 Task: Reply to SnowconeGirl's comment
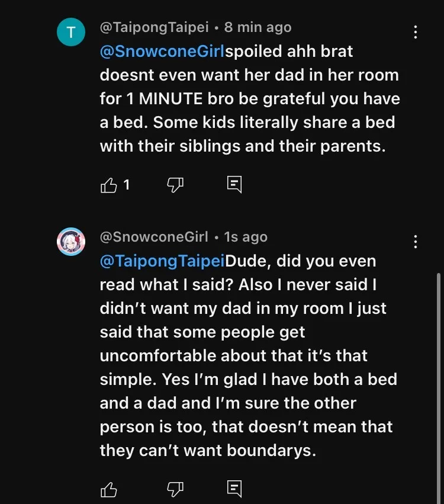click(234, 489)
